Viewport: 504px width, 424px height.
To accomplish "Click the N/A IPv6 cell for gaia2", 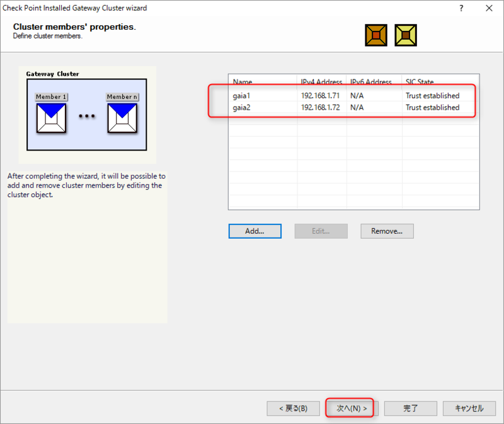I will click(357, 108).
